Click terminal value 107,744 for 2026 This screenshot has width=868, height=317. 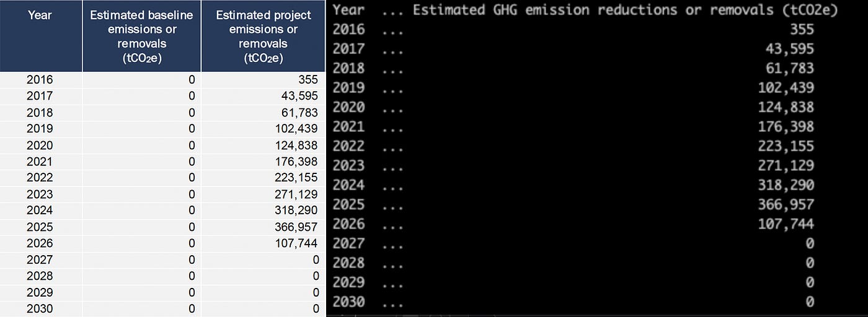click(786, 224)
